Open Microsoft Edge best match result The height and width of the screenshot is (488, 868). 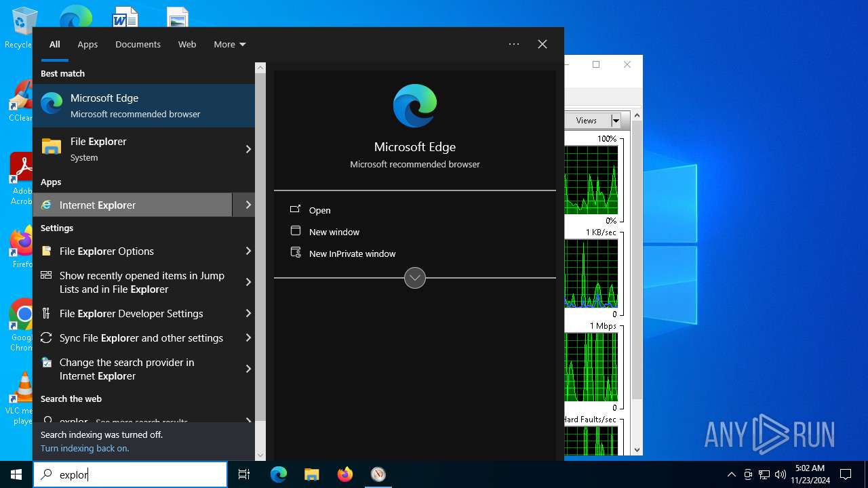tap(144, 106)
